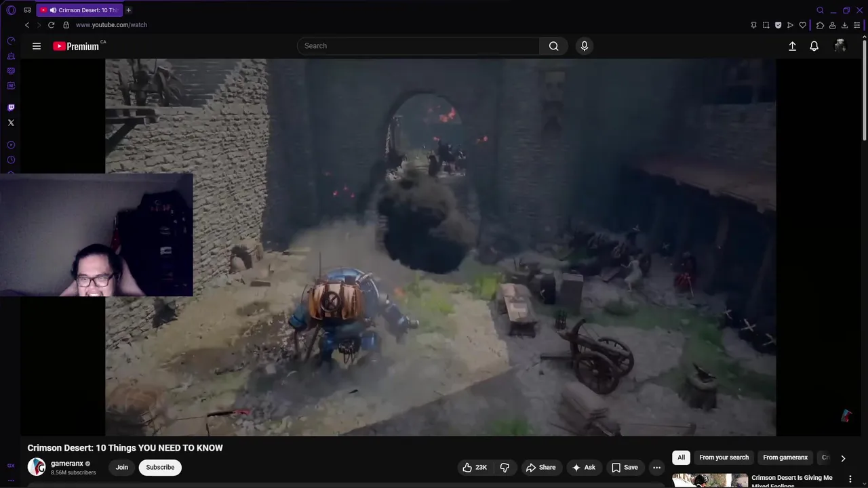868x488 pixels.
Task: Click the YouTube search magnifier button
Action: click(x=554, y=46)
